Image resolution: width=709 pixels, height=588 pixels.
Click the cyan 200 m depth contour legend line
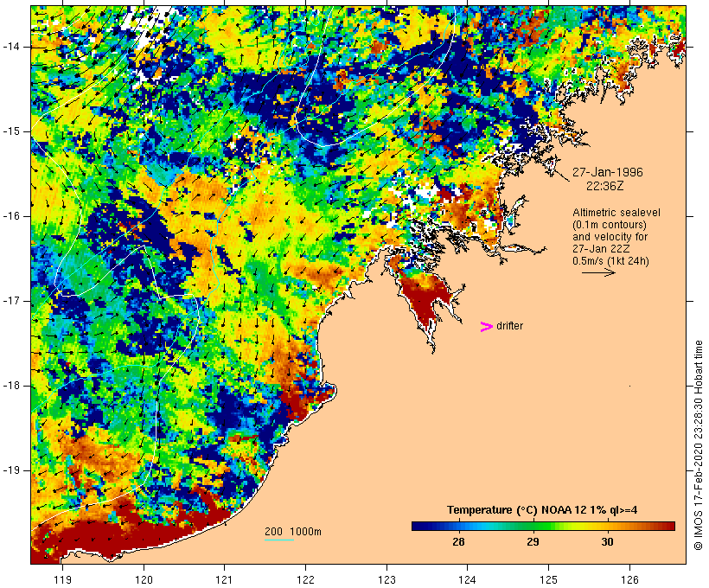point(279,540)
